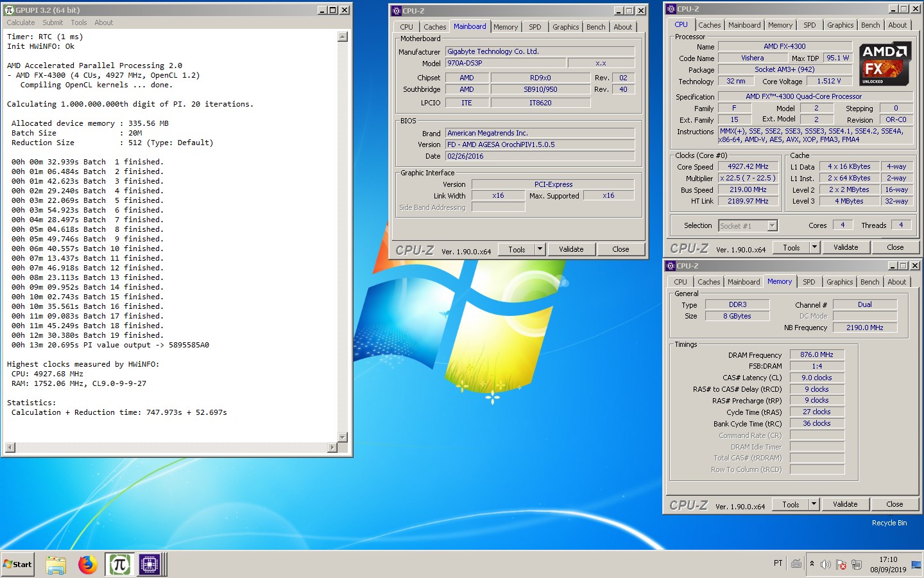Open Graphics tab in Mainboard CPU-Z window
Viewport: 924px width, 578px height.
pyautogui.click(x=566, y=27)
